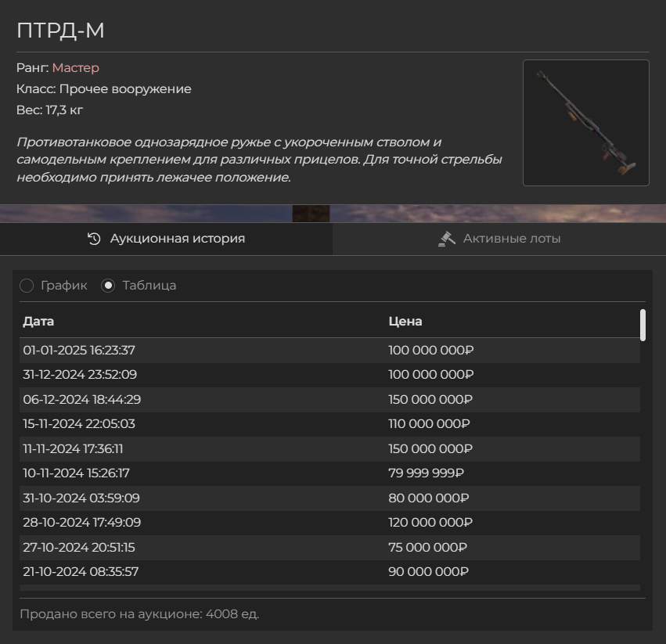The width and height of the screenshot is (666, 644).
Task: Select row dated 15-11-2024 22:05:03
Action: (x=329, y=424)
